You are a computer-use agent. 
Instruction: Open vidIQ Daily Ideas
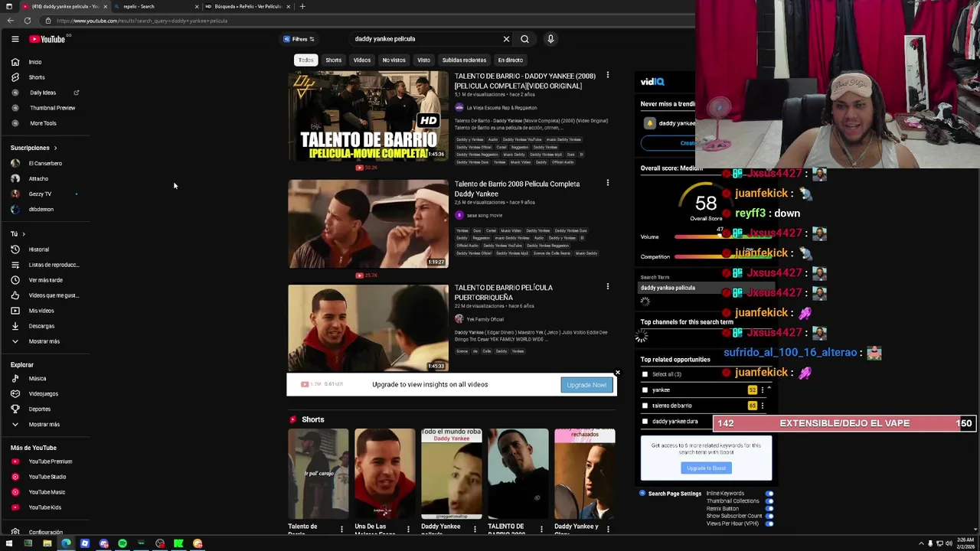click(46, 93)
